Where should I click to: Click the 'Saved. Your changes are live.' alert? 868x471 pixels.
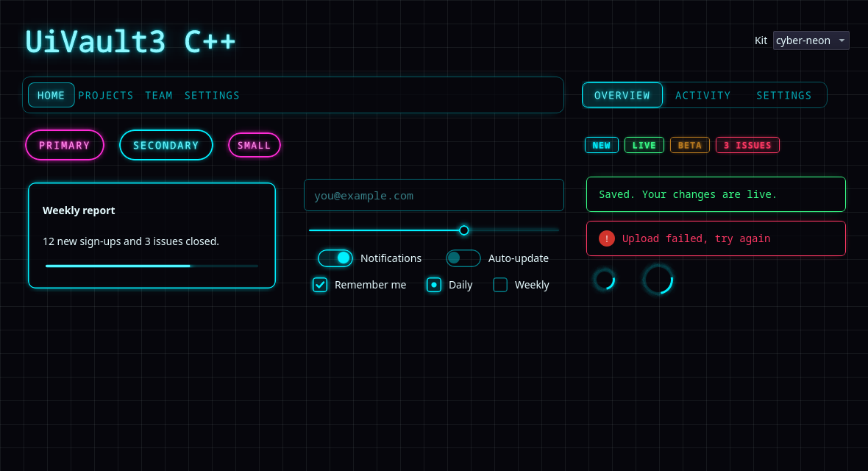(x=716, y=194)
